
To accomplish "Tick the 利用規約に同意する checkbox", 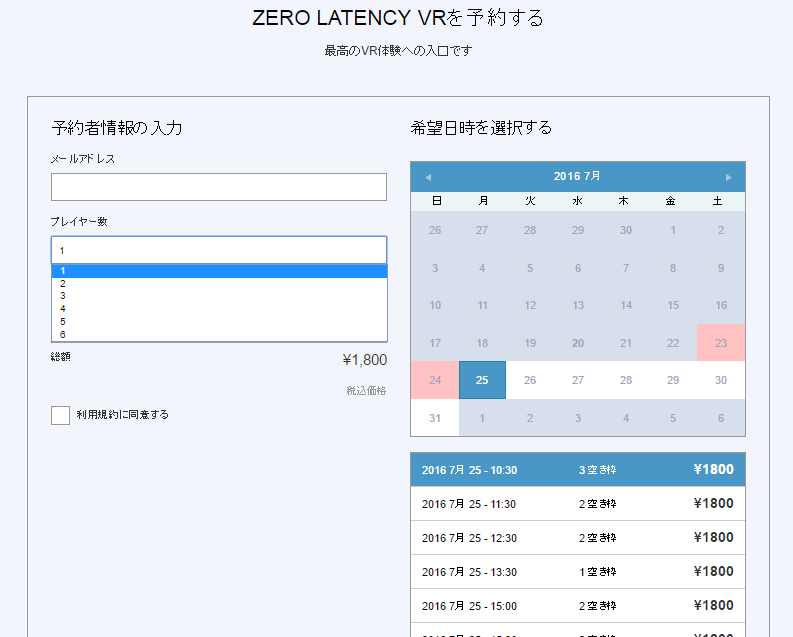I will [60, 415].
